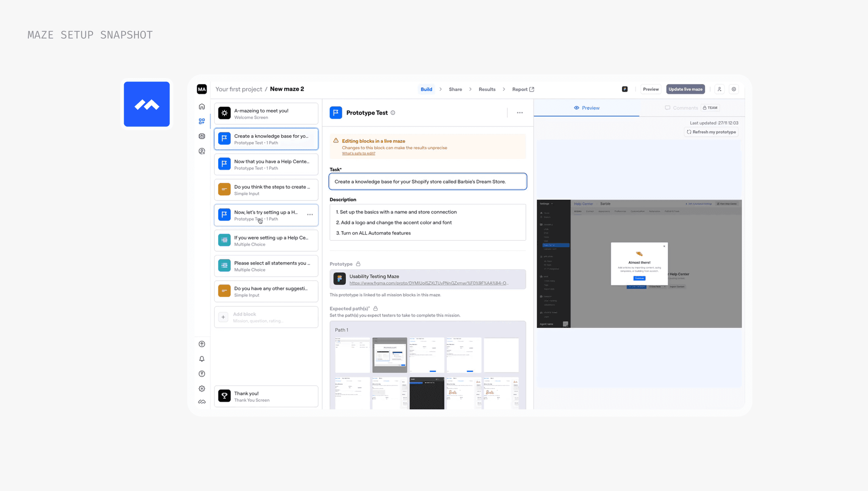This screenshot has width=868, height=491.
Task: Open the Results step
Action: (487, 89)
